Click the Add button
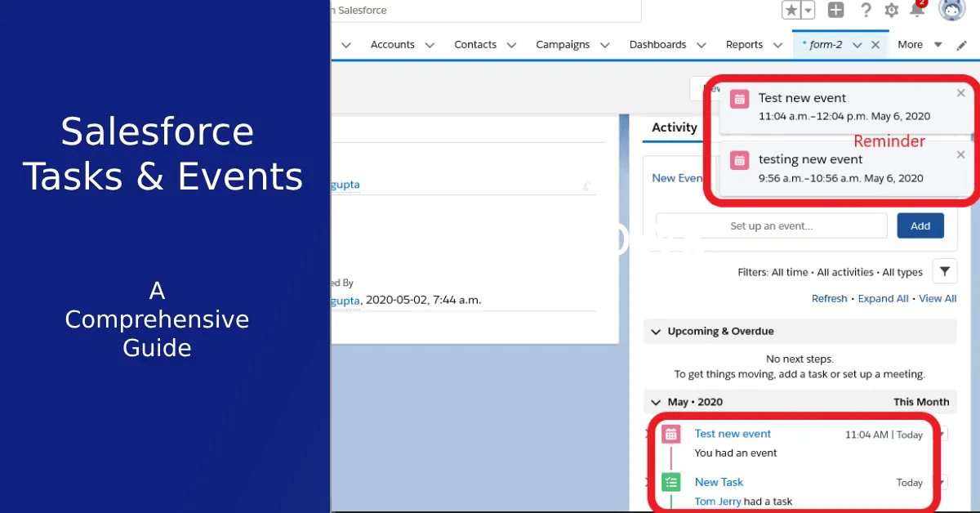 tap(920, 226)
